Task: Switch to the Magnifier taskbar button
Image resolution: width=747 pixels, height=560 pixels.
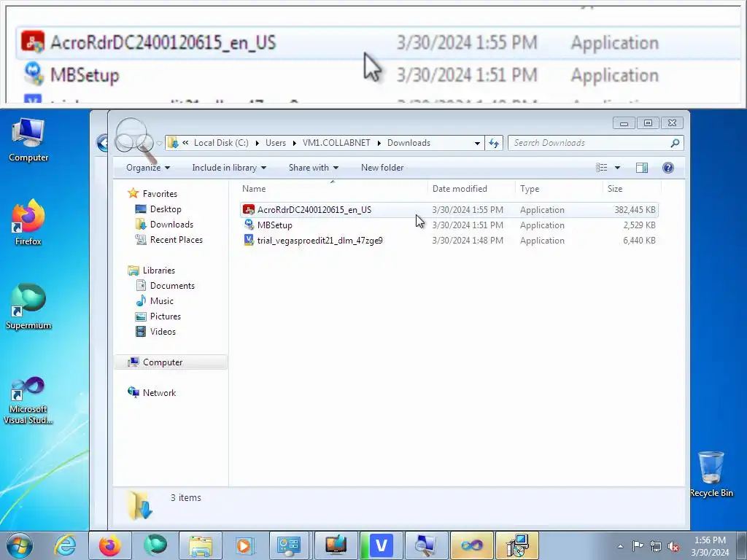Action: [x=425, y=545]
